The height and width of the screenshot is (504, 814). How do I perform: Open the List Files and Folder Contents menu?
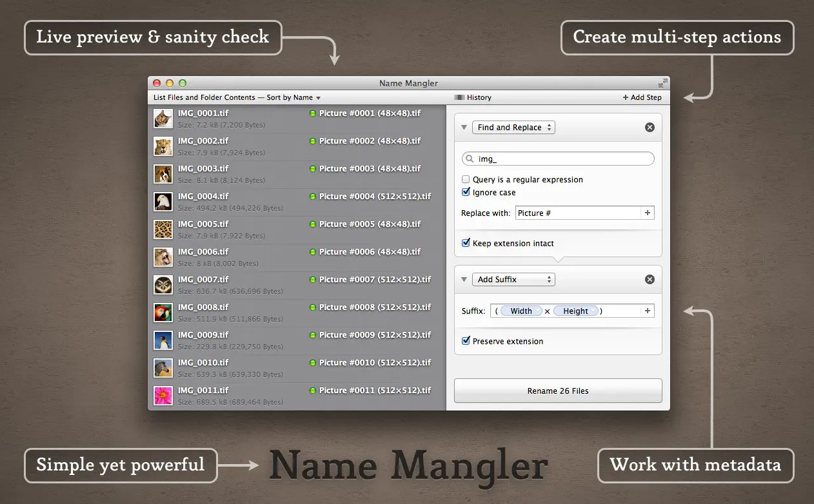pyautogui.click(x=237, y=98)
